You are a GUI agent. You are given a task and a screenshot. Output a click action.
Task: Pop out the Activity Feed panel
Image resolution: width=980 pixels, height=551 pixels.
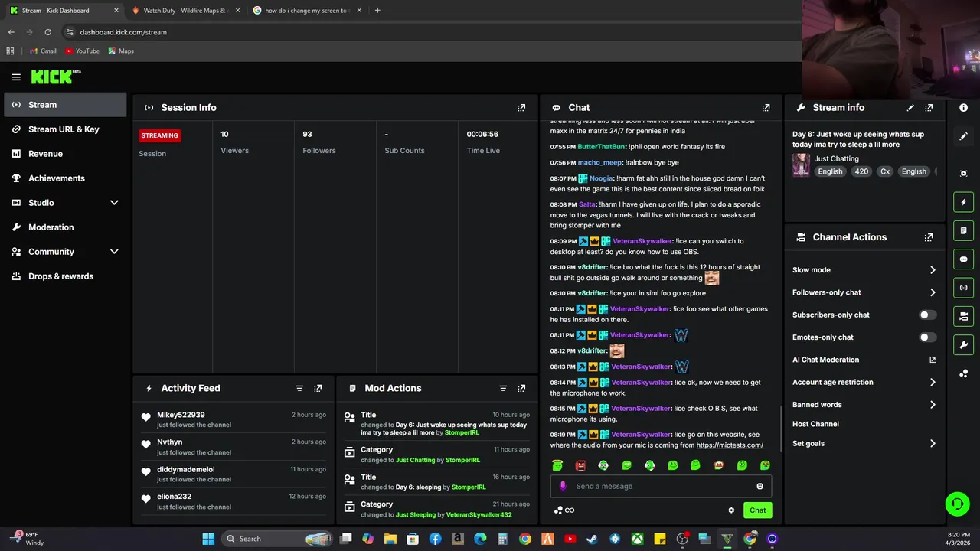coord(318,389)
